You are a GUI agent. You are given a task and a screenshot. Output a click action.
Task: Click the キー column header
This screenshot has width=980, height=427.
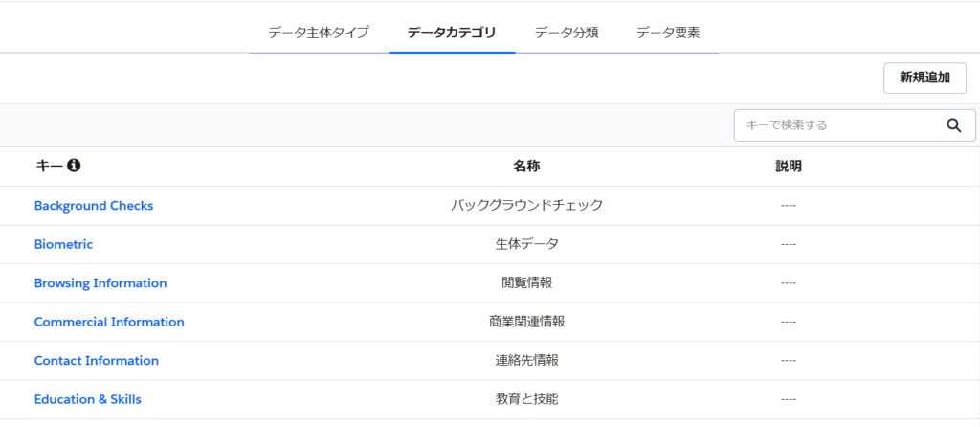(48, 166)
